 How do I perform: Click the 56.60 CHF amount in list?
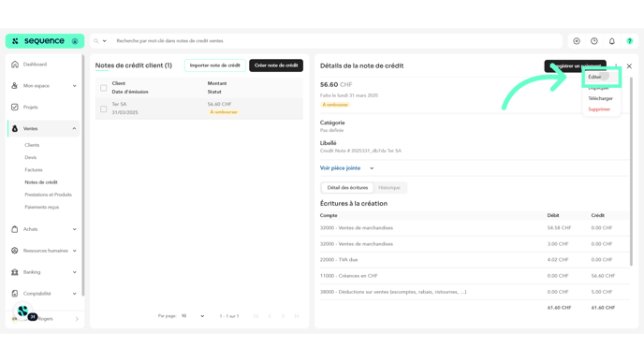pyautogui.click(x=219, y=104)
